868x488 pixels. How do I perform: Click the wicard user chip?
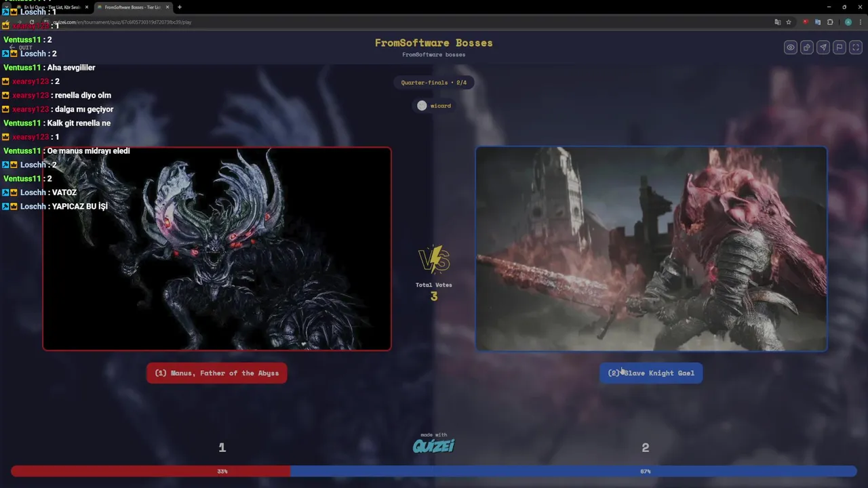(x=434, y=106)
